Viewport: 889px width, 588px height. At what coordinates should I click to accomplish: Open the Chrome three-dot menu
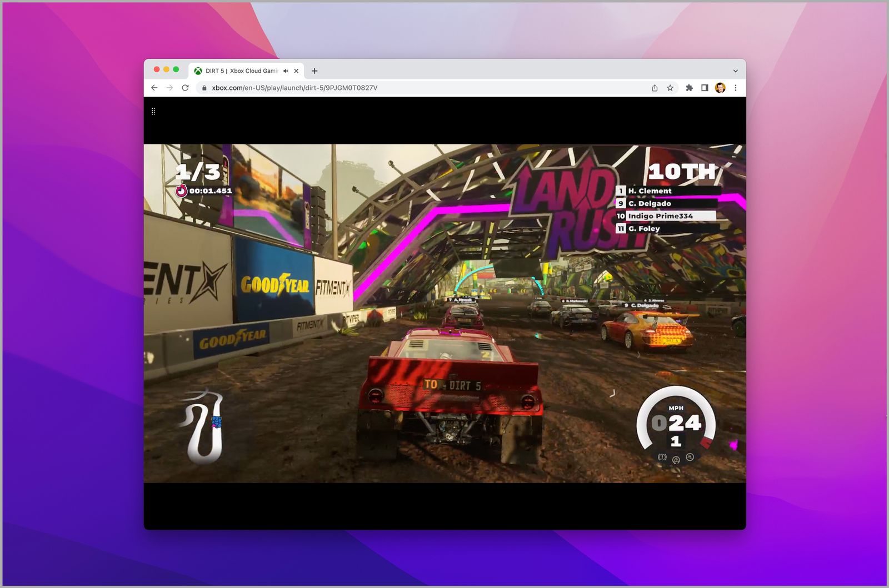(x=736, y=88)
